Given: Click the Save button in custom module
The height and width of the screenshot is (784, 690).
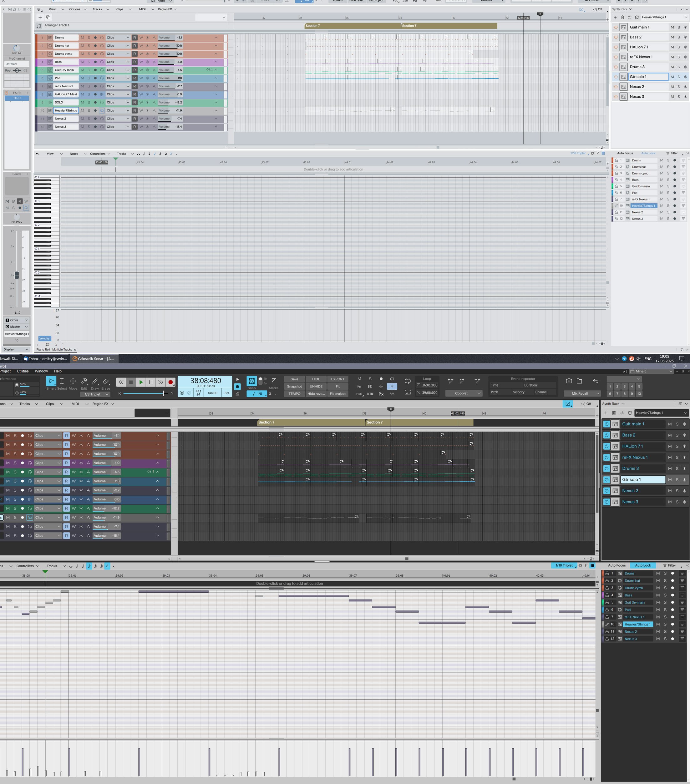Looking at the screenshot, I should tap(294, 379).
